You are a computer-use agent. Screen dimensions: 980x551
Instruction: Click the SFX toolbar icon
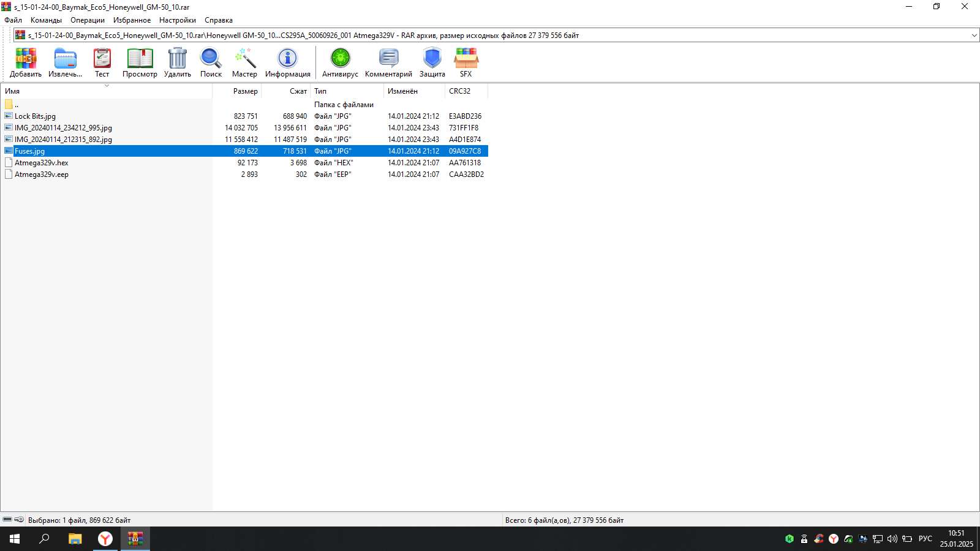point(466,62)
